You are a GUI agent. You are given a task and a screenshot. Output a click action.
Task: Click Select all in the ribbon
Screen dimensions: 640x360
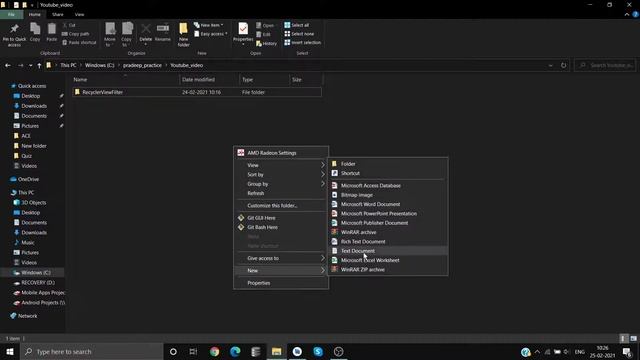(x=297, y=25)
